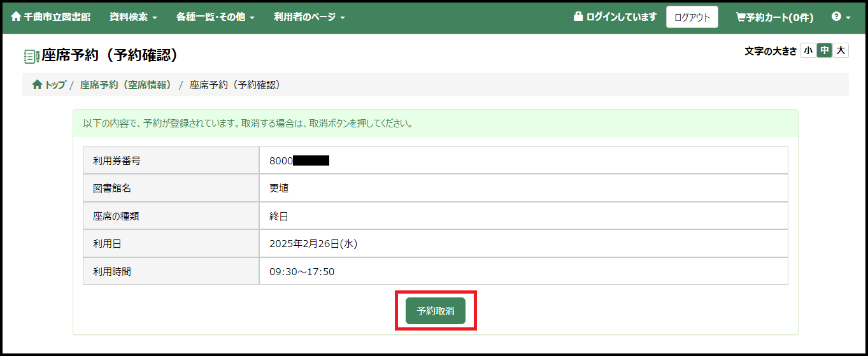This screenshot has width=868, height=356.
Task: Click the notebook icon beside 座席予約 heading
Action: point(31,56)
